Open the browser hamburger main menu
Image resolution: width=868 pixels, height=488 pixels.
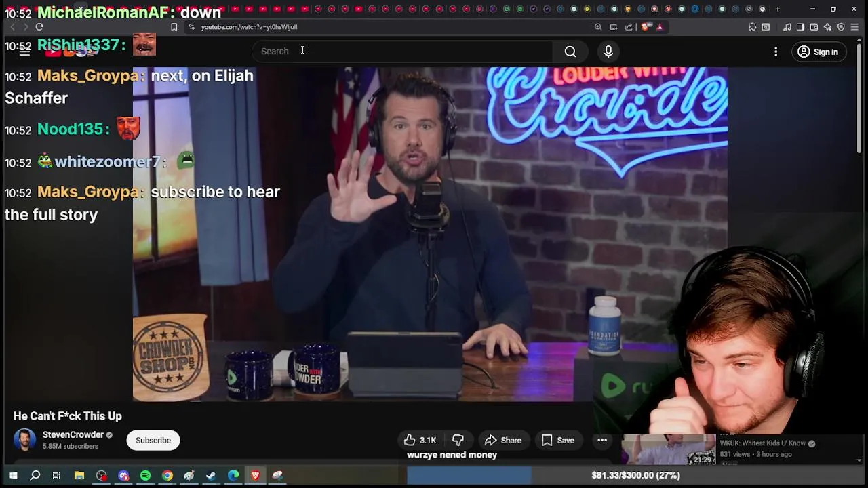854,27
